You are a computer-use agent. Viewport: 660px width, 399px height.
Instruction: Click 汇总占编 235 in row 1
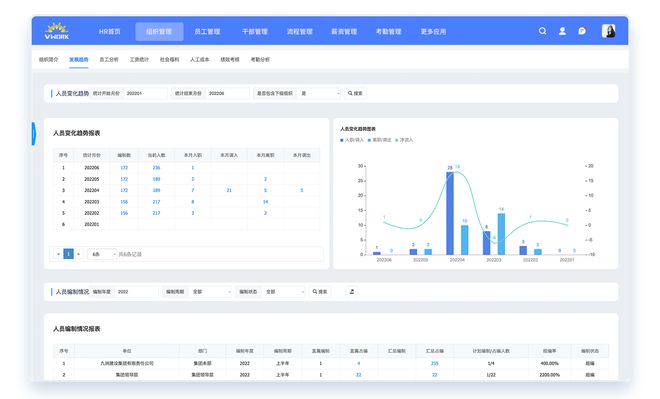pyautogui.click(x=435, y=363)
